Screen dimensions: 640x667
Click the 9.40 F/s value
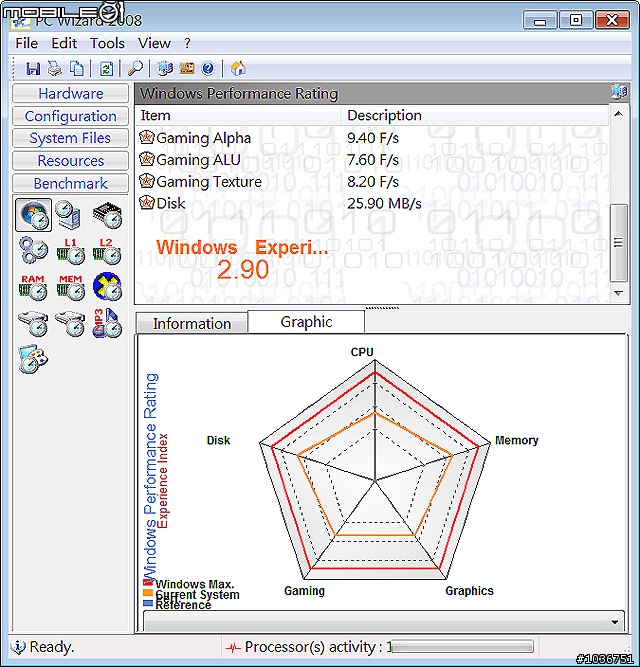point(373,138)
